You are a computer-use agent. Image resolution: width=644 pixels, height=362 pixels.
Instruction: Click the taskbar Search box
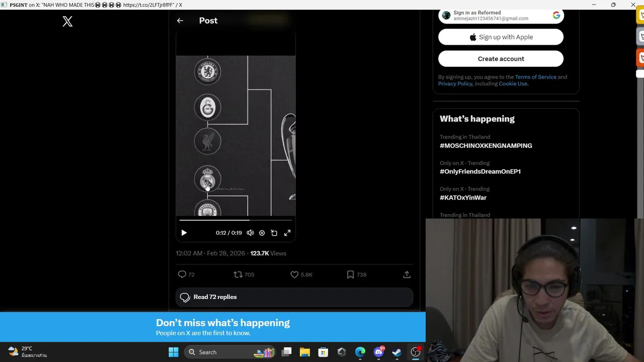230,352
